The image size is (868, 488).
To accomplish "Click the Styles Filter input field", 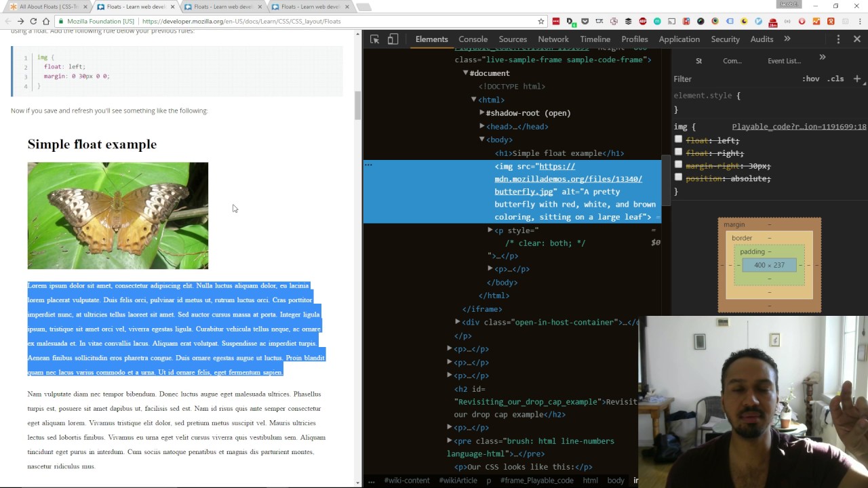I will 736,79.
